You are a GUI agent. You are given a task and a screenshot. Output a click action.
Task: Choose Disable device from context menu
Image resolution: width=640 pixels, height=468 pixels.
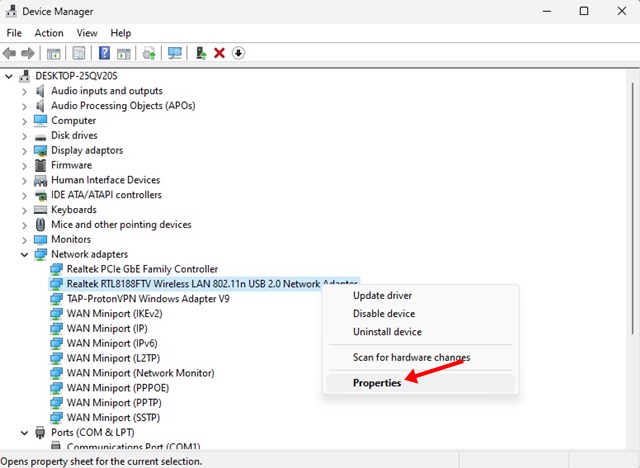point(420,313)
